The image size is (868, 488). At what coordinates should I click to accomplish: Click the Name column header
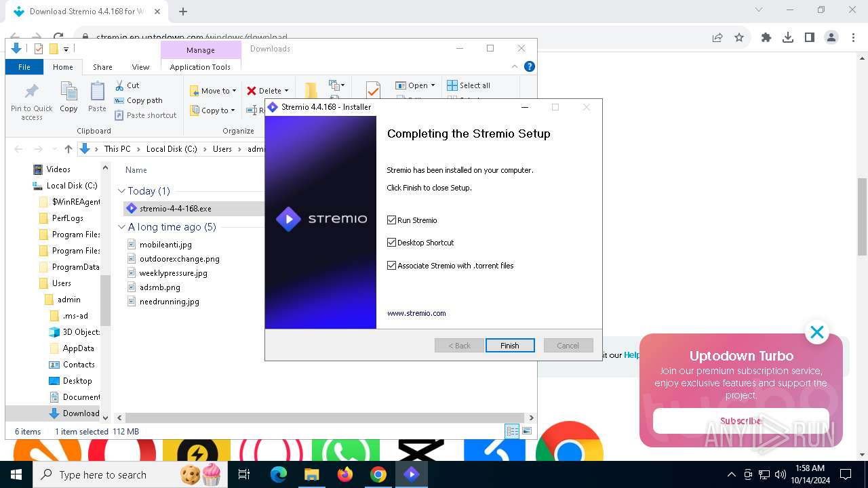coord(136,170)
